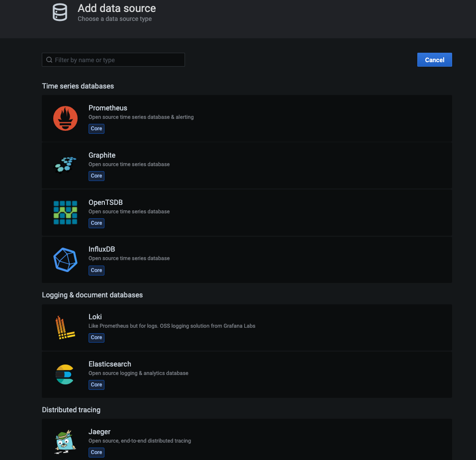Click the Jaeger gopher mascot icon
This screenshot has width=476, height=460.
click(x=65, y=441)
